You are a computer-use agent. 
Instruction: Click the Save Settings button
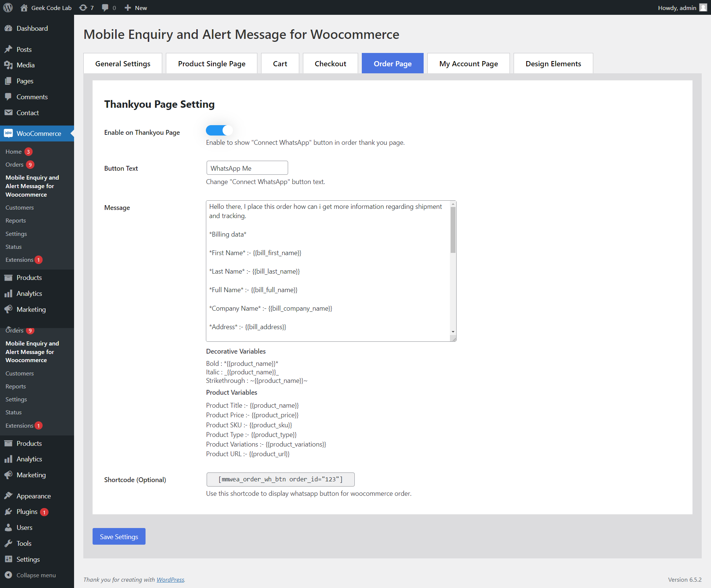[x=119, y=537]
